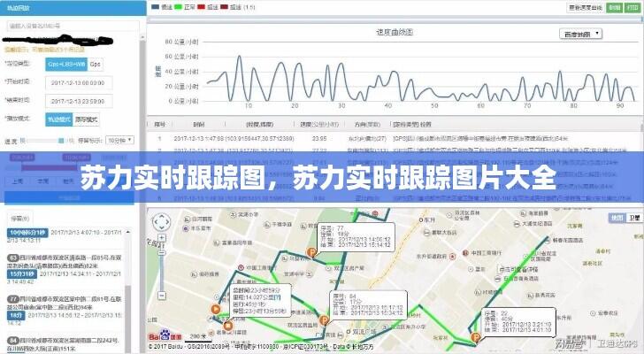This screenshot has width=644, height=354.
Task: Click the orange track end marker on map
Action: coord(228,326)
